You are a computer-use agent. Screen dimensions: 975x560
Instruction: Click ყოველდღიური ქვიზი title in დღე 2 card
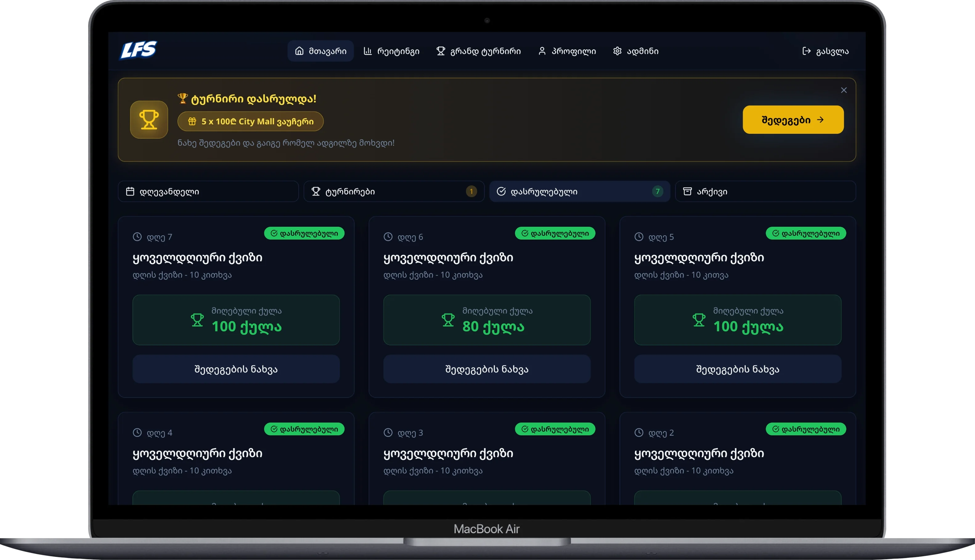(x=699, y=453)
